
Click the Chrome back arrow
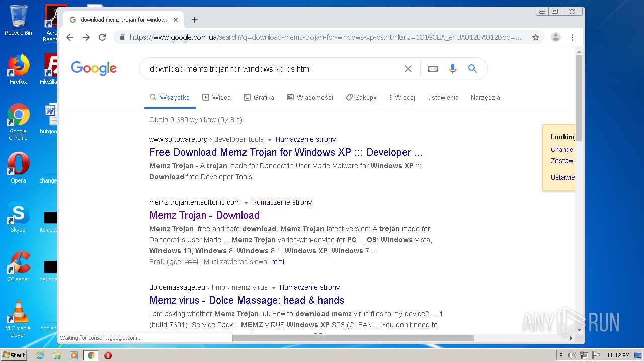click(70, 37)
